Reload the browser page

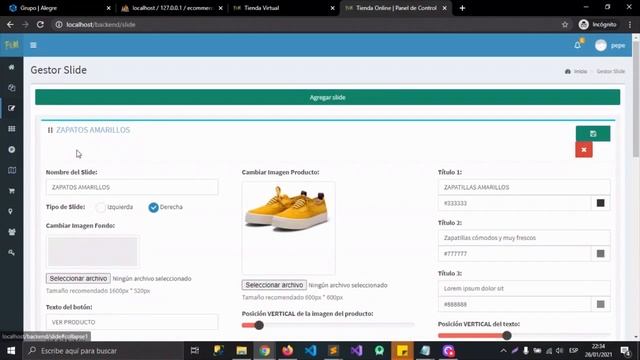click(40, 24)
